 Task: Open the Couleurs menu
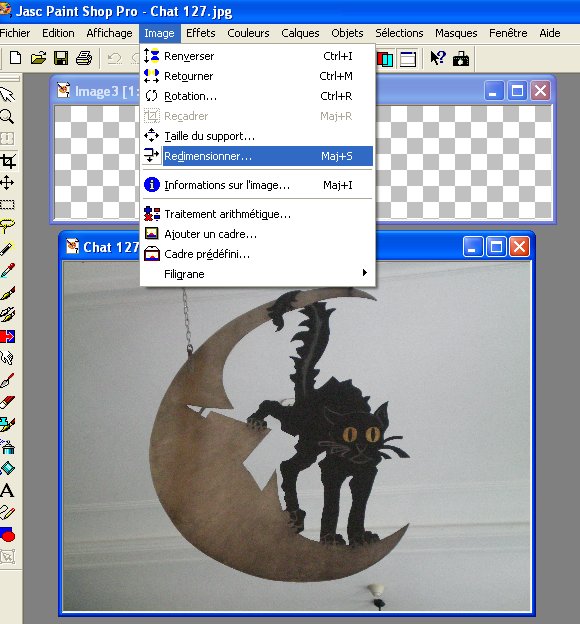click(x=248, y=33)
